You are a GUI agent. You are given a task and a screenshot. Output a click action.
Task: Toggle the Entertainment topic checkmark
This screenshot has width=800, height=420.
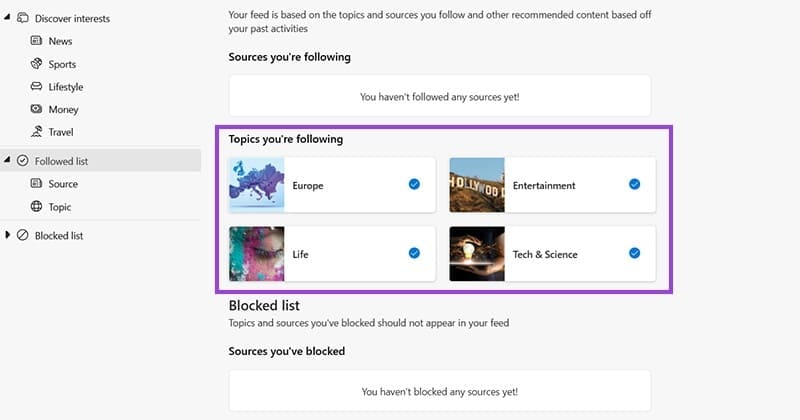(x=634, y=184)
